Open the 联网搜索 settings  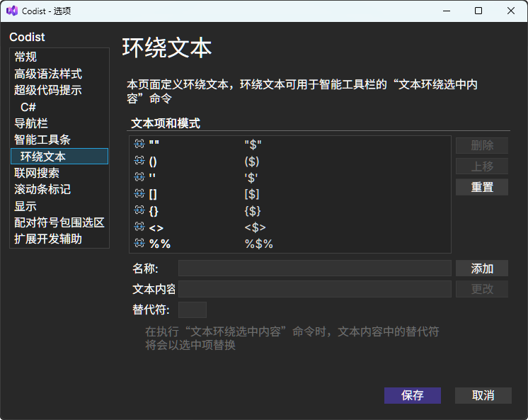click(37, 173)
